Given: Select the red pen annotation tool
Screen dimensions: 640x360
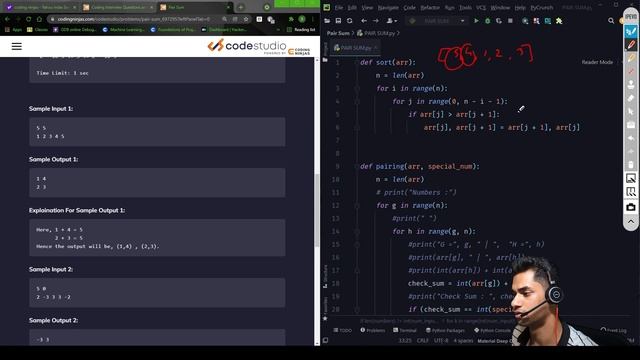Looking at the screenshot, I should point(631,45).
